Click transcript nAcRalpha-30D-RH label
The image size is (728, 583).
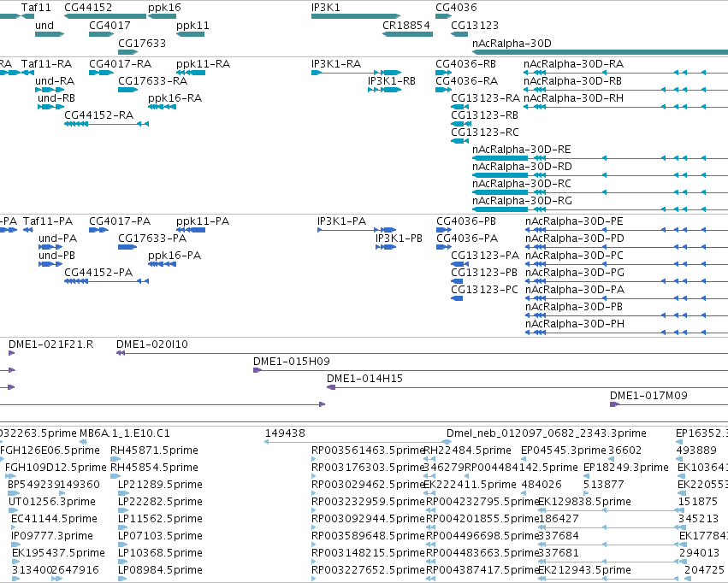pyautogui.click(x=573, y=97)
